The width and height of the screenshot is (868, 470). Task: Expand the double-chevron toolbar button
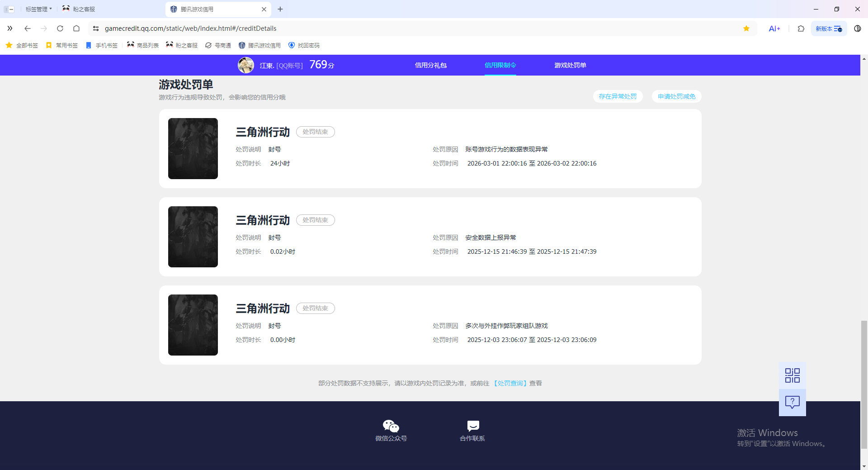pos(9,28)
